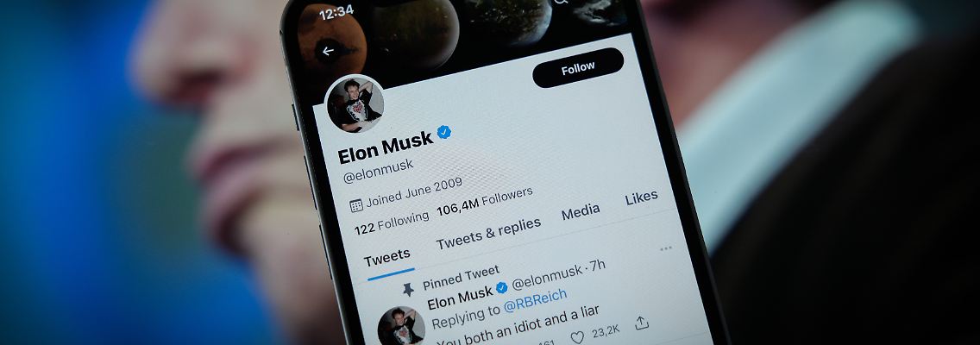View the 106,4M Followers list
The width and height of the screenshot is (980, 345).
click(484, 201)
